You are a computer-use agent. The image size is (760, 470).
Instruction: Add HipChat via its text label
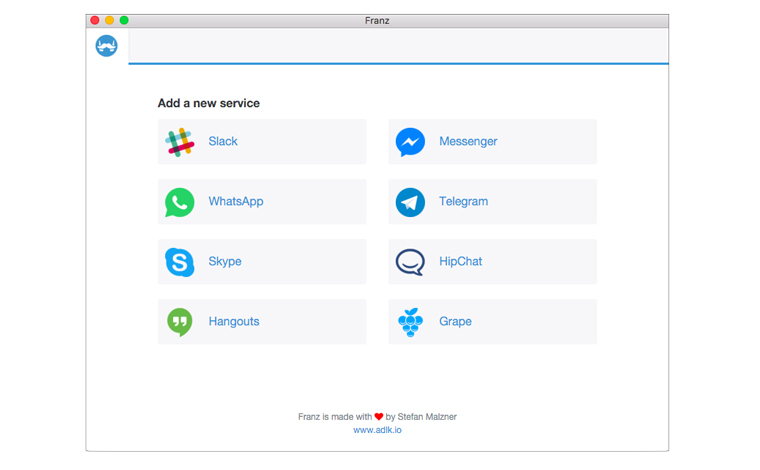[460, 262]
